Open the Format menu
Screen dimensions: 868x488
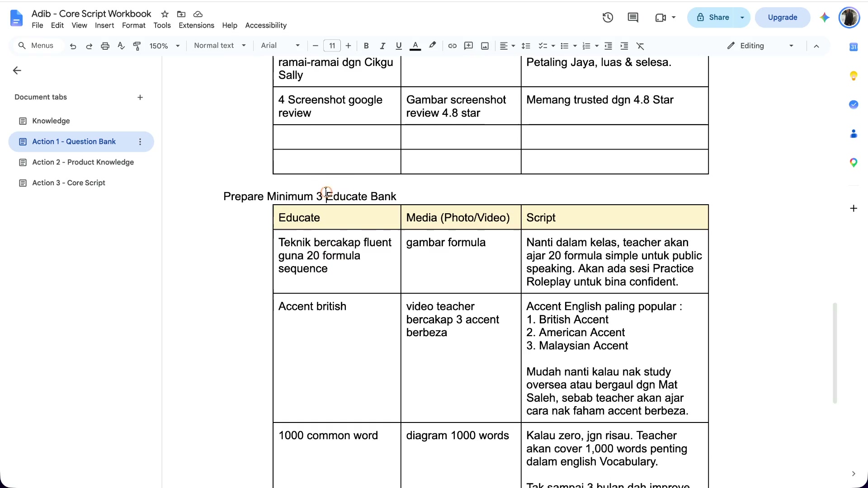point(133,26)
